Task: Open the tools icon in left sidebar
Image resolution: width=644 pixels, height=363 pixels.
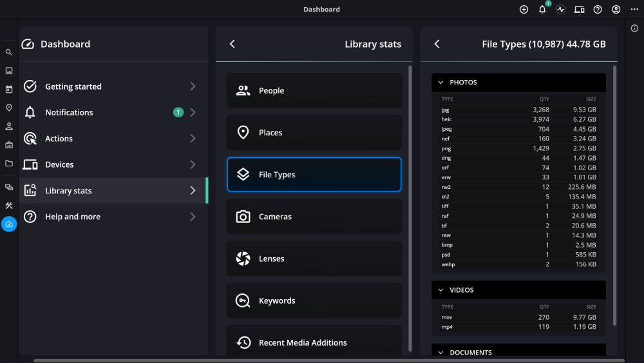Action: (9, 206)
